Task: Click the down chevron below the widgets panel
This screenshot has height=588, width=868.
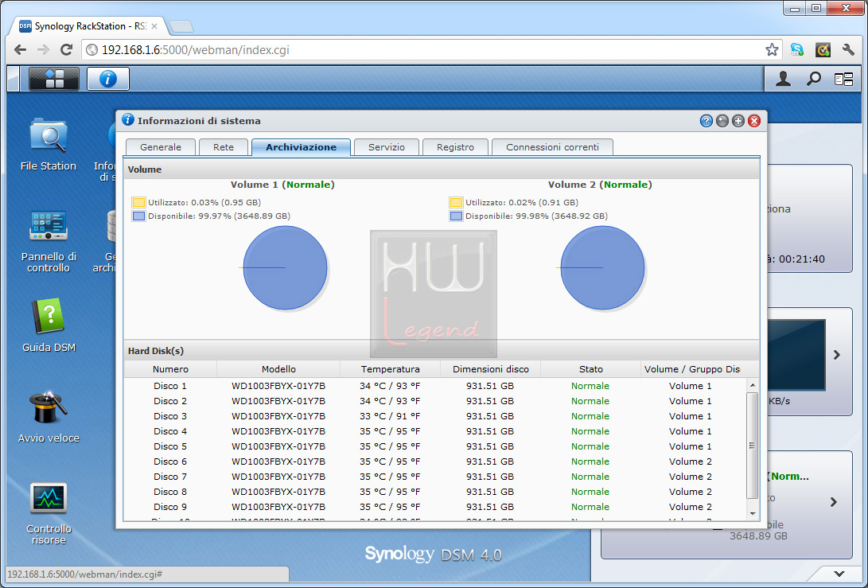Action: click(x=839, y=574)
